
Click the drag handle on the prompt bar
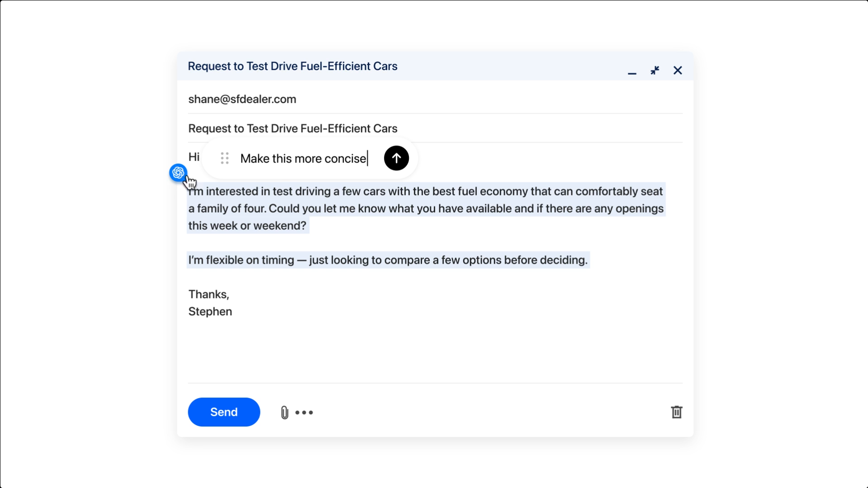click(225, 158)
